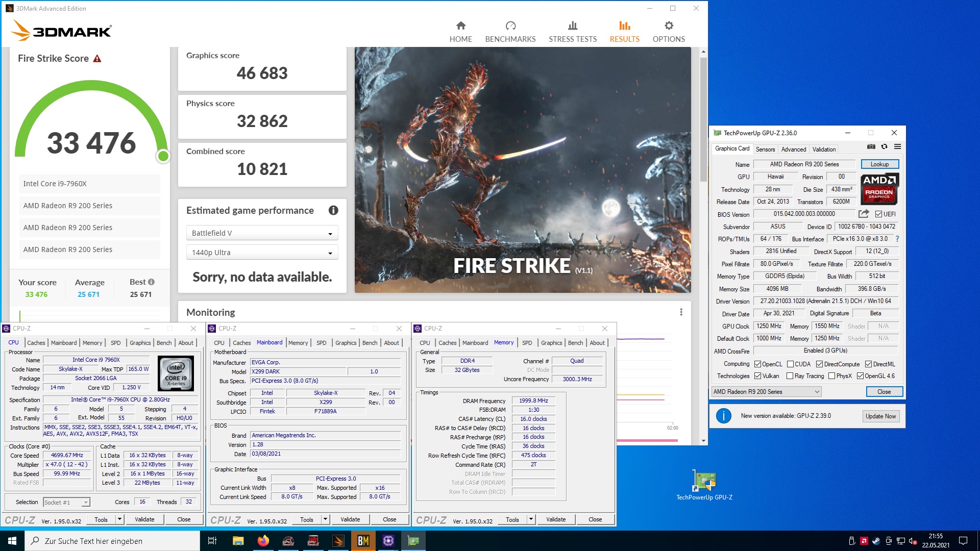Click the AMD Radeon logo in GPU-Z
The height and width of the screenshot is (551, 980).
click(879, 189)
